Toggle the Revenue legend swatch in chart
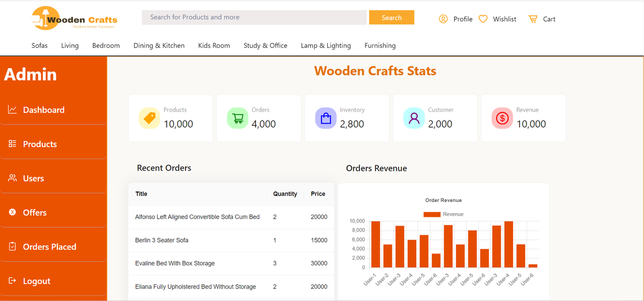The image size is (644, 301). point(432,214)
